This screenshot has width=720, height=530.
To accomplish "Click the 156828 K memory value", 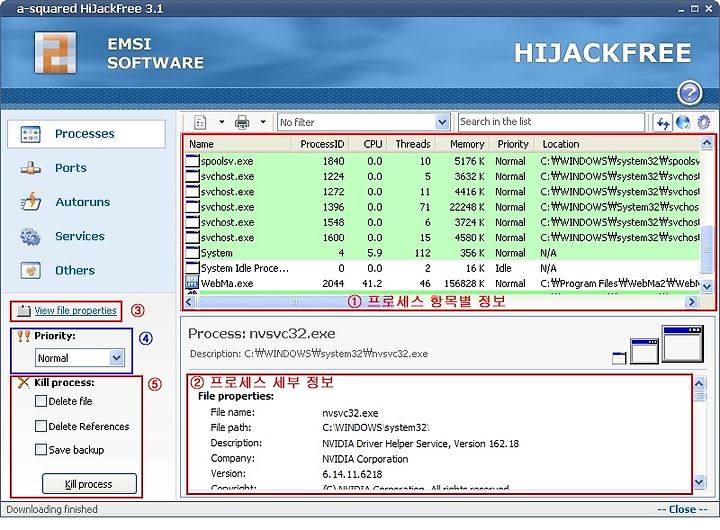I will tap(464, 283).
